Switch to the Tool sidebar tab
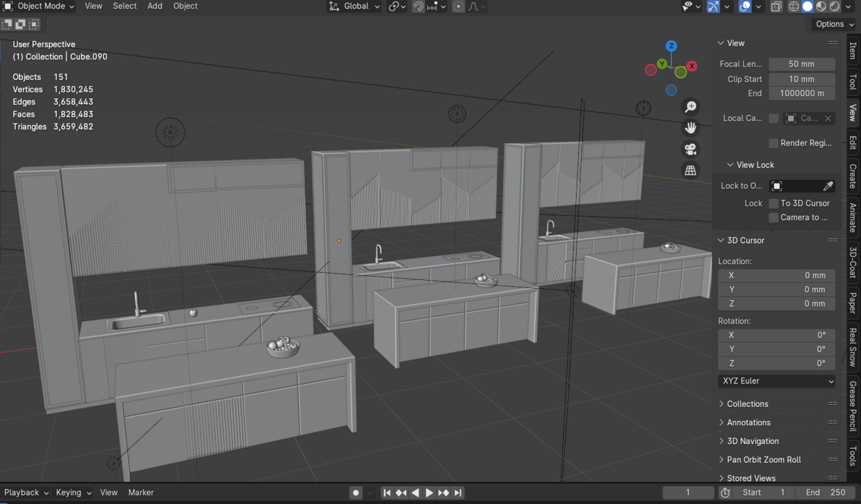861x504 pixels. pos(853,82)
